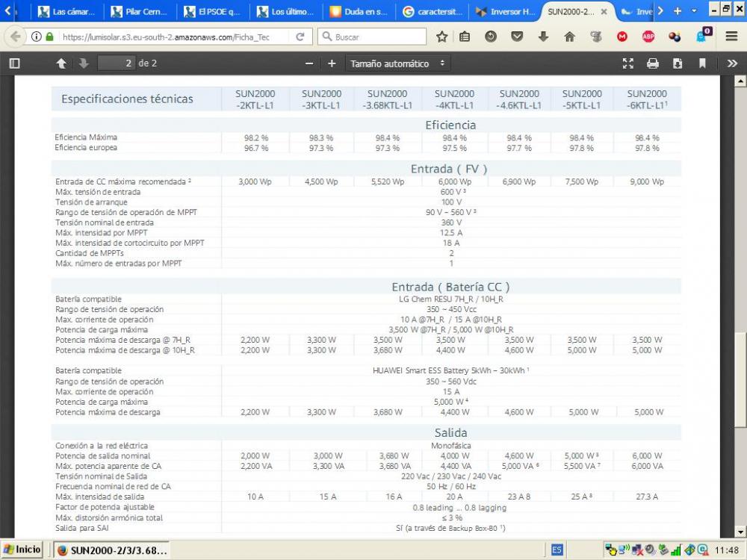
Task: Switch to the 'El PSOE q...' tab
Action: [x=212, y=12]
